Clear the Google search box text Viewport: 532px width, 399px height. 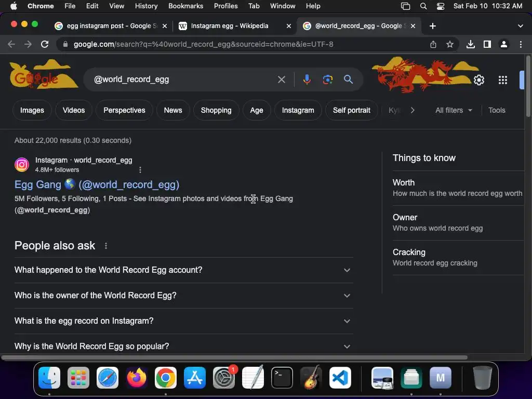pyautogui.click(x=281, y=79)
